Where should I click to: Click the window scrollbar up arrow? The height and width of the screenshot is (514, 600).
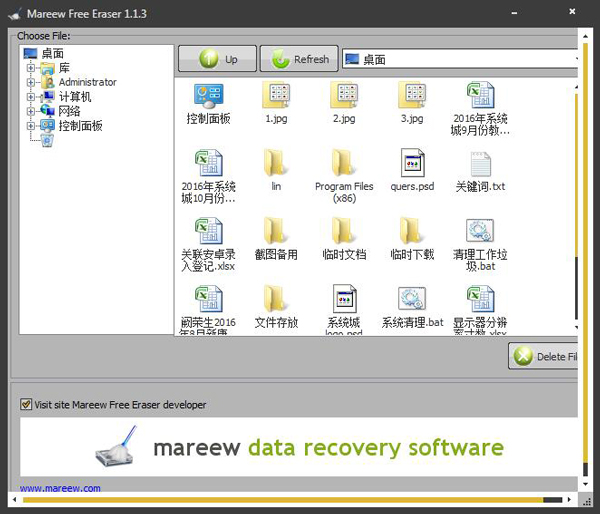pyautogui.click(x=585, y=36)
